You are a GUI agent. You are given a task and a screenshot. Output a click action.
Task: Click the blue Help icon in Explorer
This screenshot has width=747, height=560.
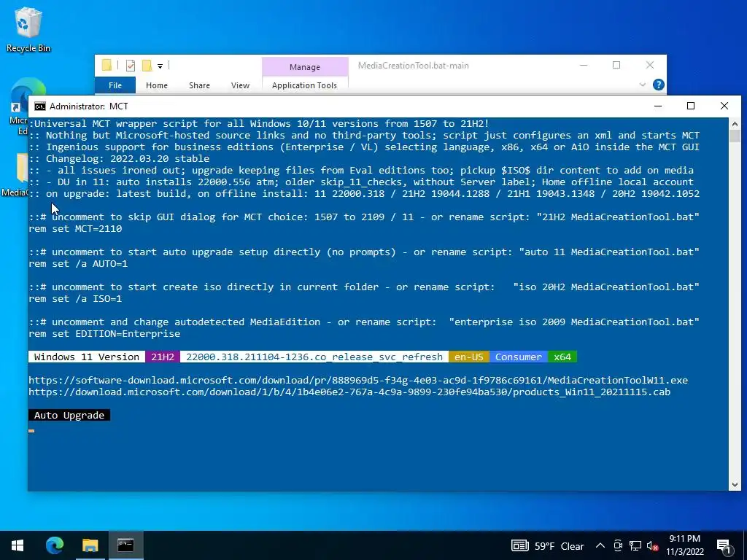pos(659,85)
